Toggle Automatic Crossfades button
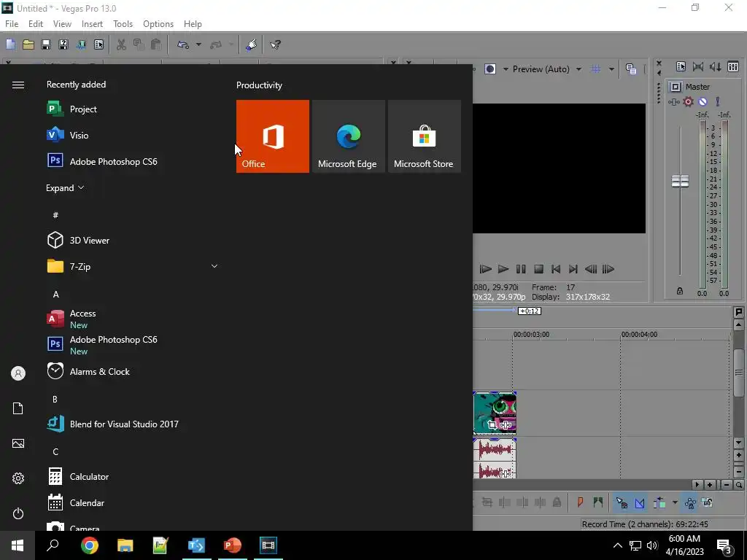Image resolution: width=747 pixels, height=560 pixels. (639, 502)
